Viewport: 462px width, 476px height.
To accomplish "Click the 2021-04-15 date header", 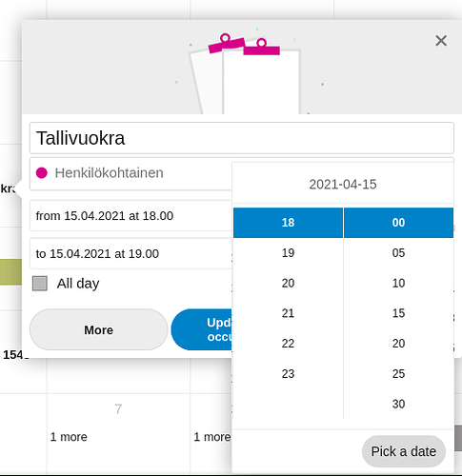I will [x=343, y=185].
